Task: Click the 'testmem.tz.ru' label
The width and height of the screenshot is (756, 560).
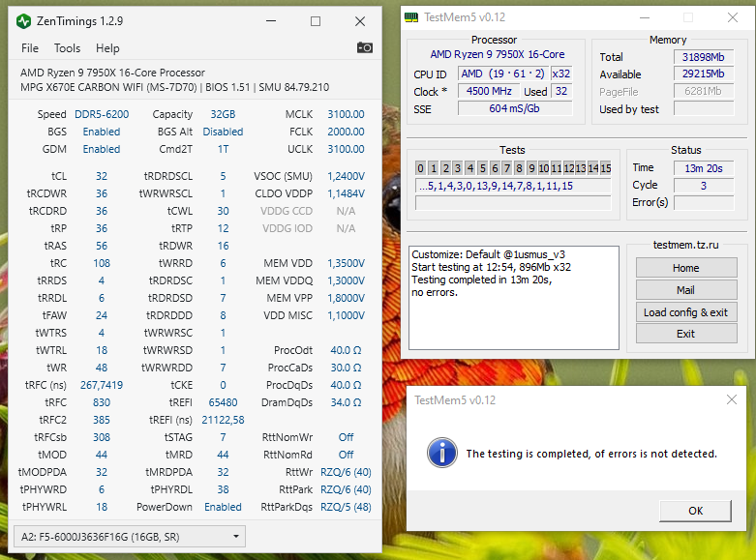Action: pyautogui.click(x=685, y=245)
